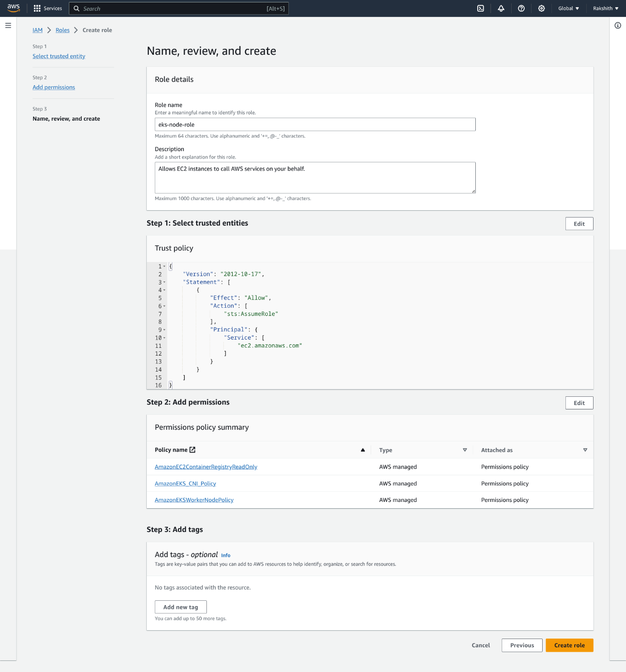Collapse the Statement fold at line 3
The width and height of the screenshot is (626, 672).
164,282
